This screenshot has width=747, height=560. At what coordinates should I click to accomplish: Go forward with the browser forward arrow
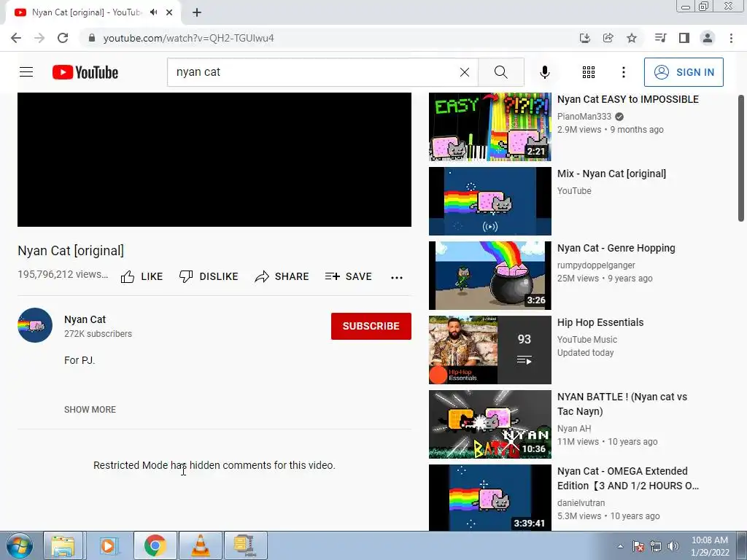pyautogui.click(x=39, y=38)
